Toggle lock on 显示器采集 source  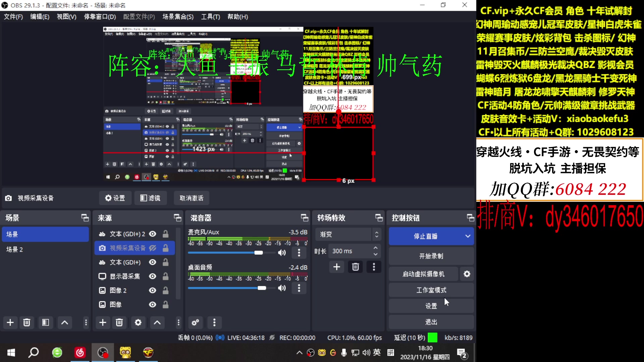pos(165,276)
